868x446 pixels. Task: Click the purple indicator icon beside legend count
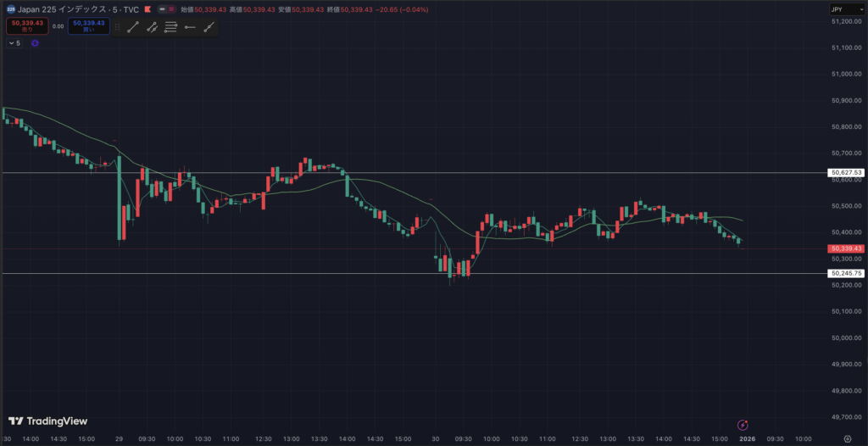point(35,43)
